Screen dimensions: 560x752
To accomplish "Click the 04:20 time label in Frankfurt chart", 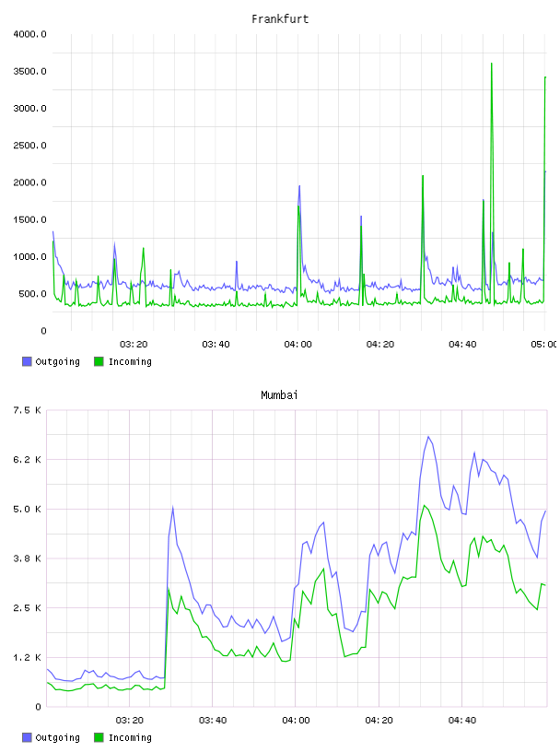I will pyautogui.click(x=380, y=345).
